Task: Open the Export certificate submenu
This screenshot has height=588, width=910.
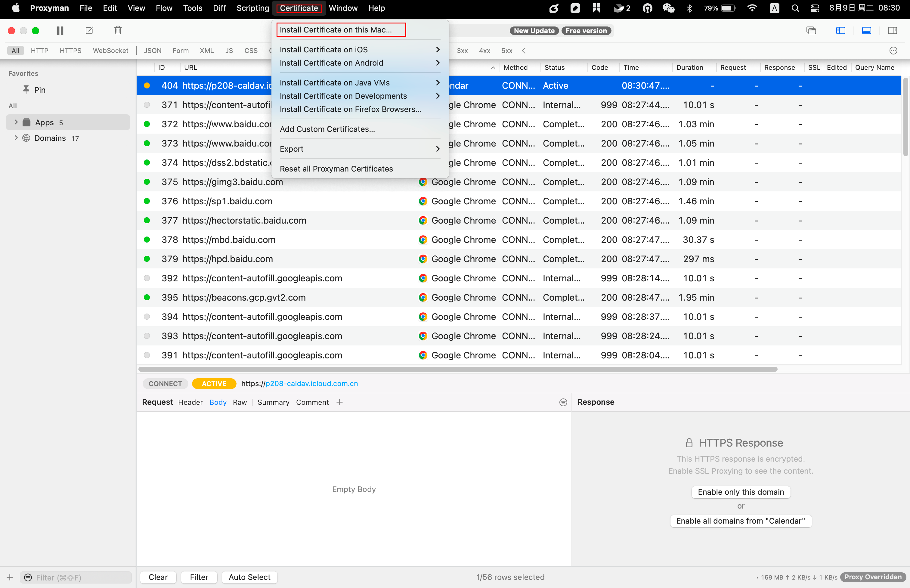Action: click(360, 149)
